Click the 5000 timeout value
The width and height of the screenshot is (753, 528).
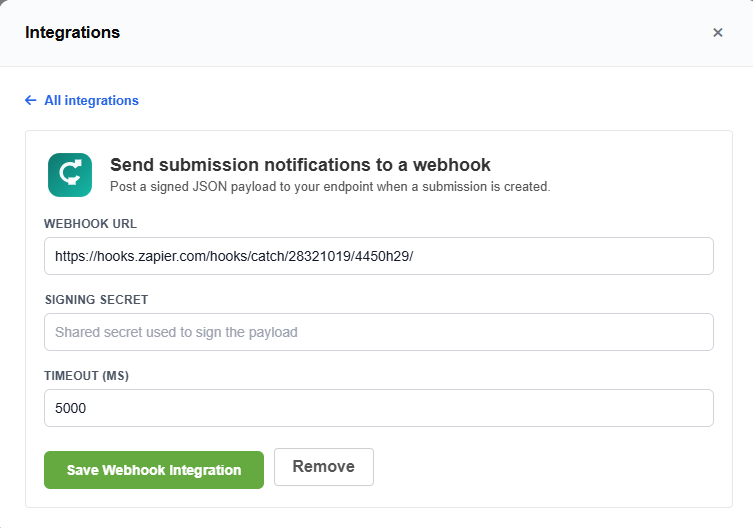pos(71,408)
